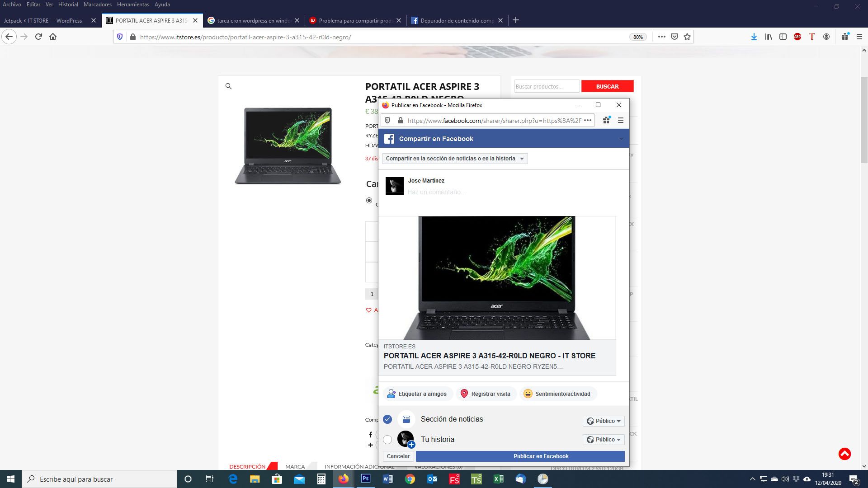Image resolution: width=868 pixels, height=488 pixels.
Task: Open Task View on the taskbar
Action: [x=210, y=479]
